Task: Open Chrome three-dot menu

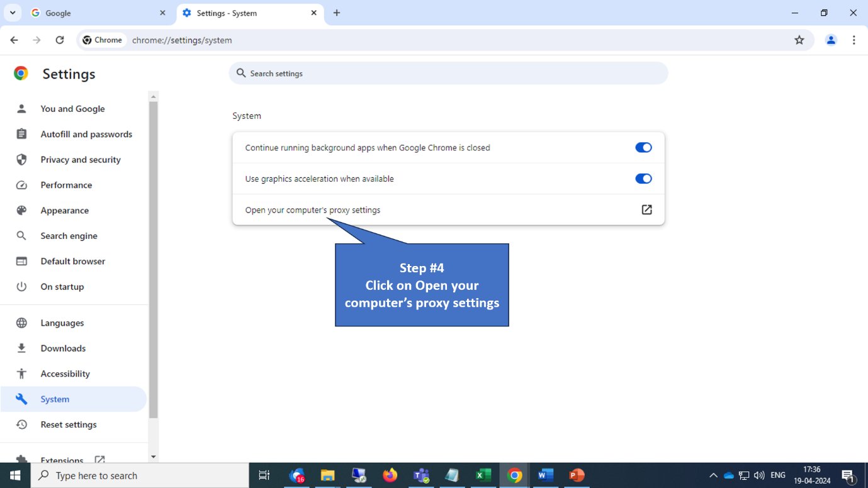Action: click(854, 40)
